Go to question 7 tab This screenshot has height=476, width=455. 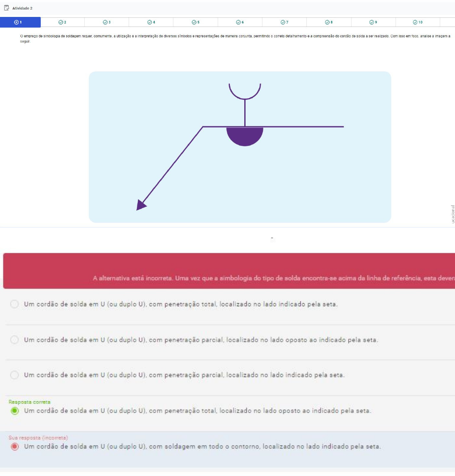[284, 22]
